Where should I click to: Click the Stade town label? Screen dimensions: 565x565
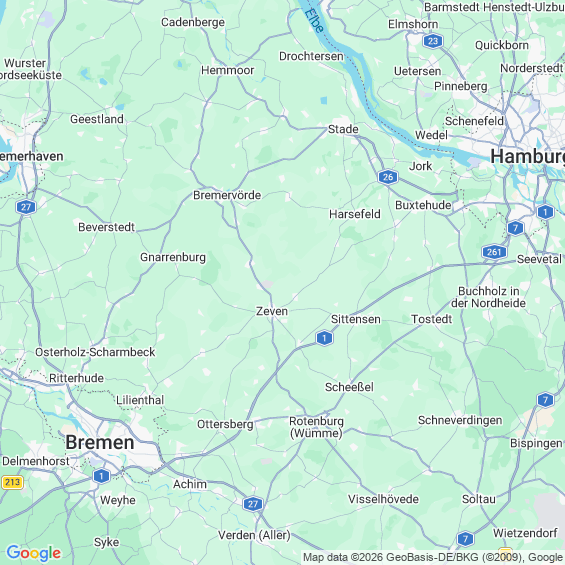(343, 129)
